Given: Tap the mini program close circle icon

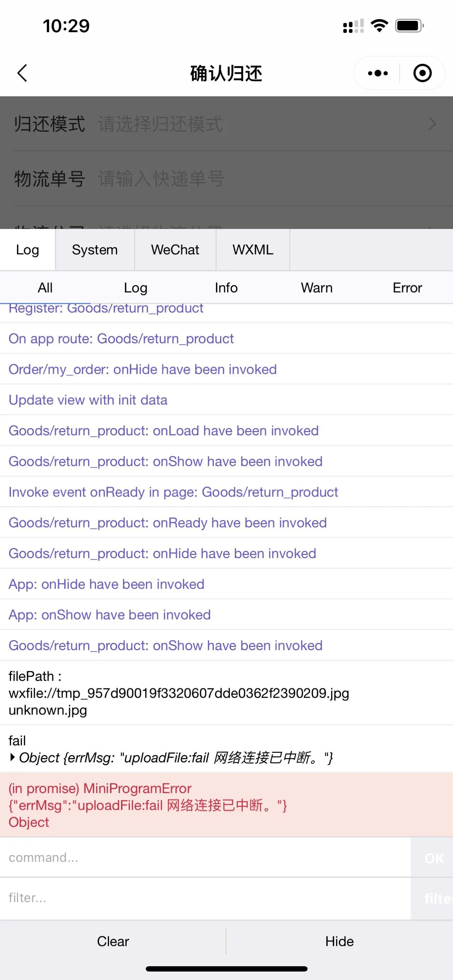Looking at the screenshot, I should click(422, 73).
